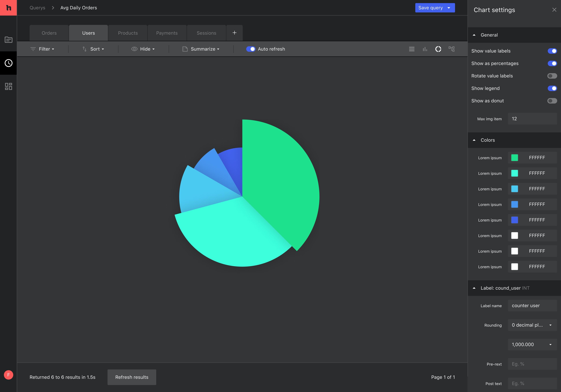Switch to the Products tab

pos(128,33)
